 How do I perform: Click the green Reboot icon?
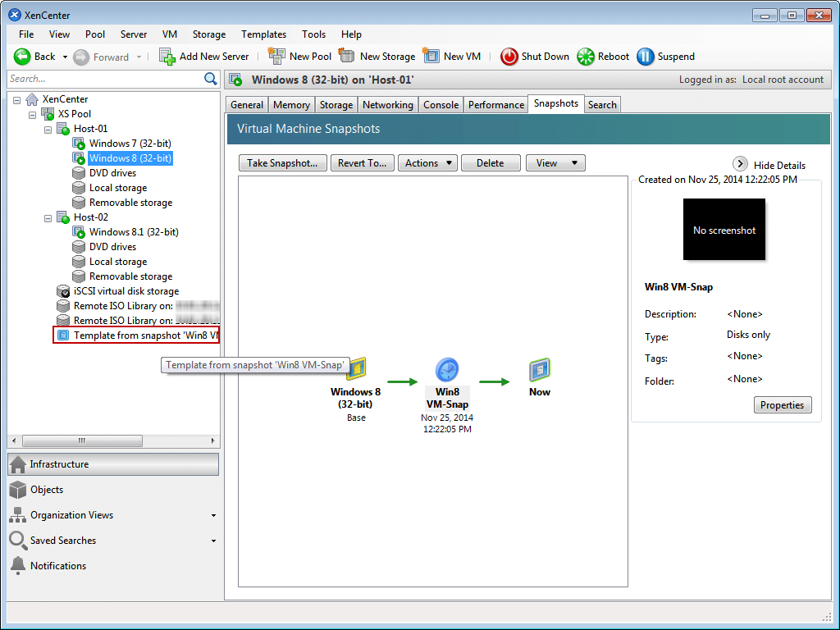(x=586, y=57)
